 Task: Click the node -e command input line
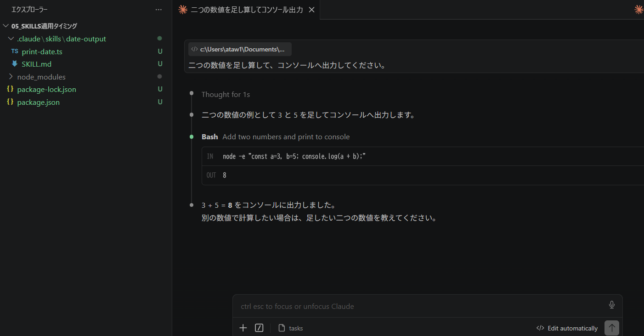click(x=294, y=156)
